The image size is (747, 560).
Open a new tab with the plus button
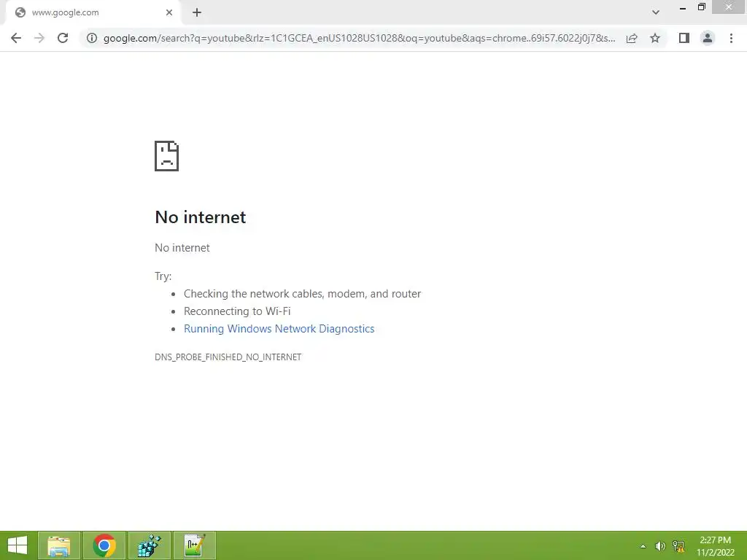197,13
